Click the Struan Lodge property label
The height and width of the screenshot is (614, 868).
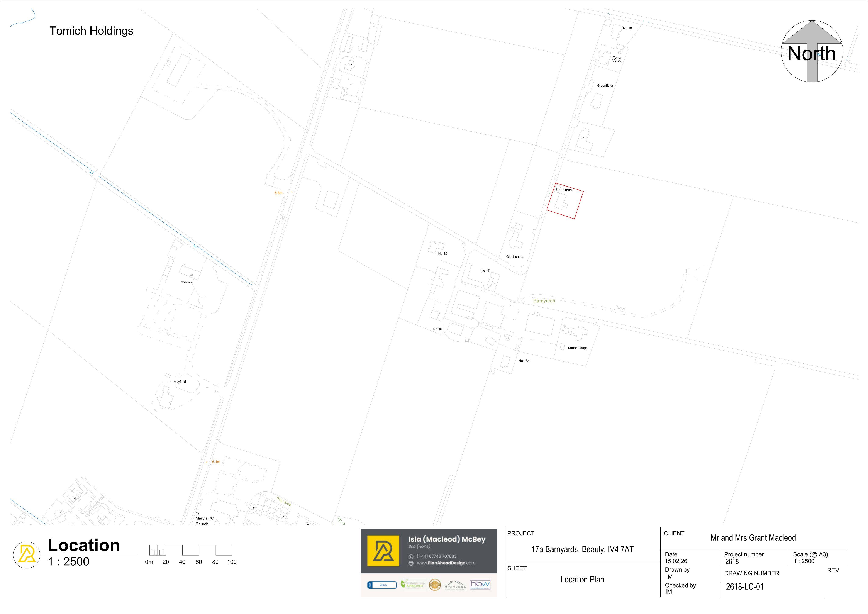[578, 348]
